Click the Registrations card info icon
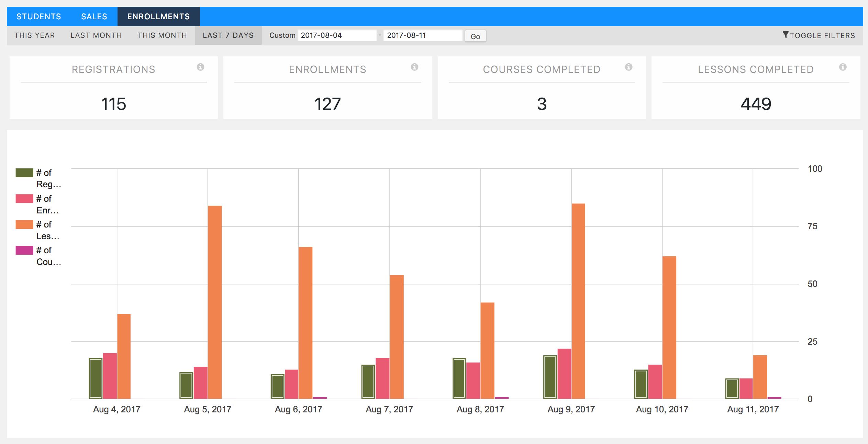The width and height of the screenshot is (868, 444). coord(200,67)
